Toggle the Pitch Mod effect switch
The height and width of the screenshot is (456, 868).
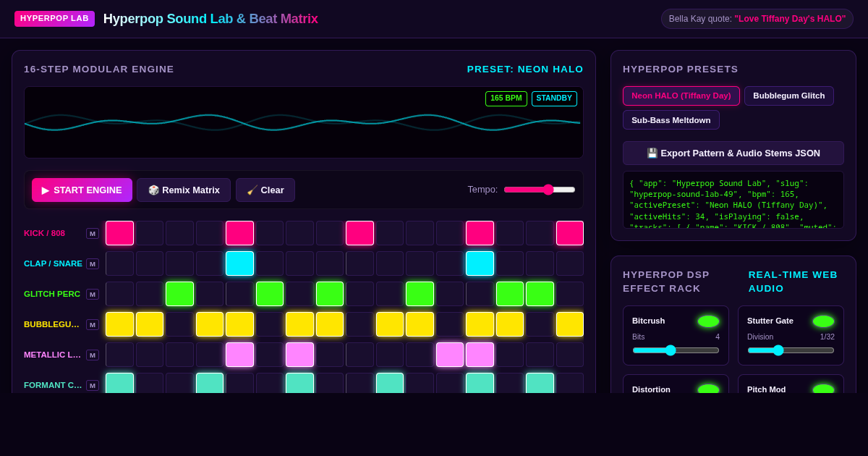(823, 389)
